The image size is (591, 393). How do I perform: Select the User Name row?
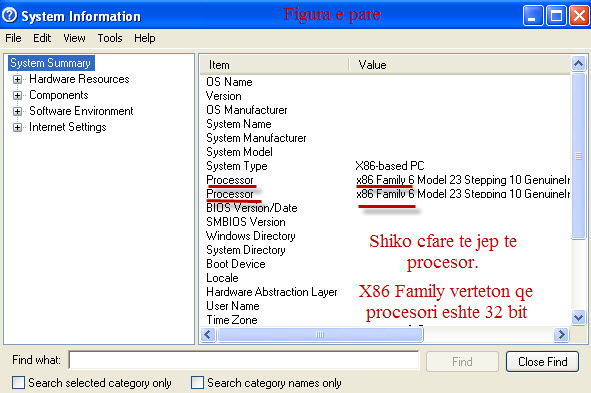(x=385, y=306)
